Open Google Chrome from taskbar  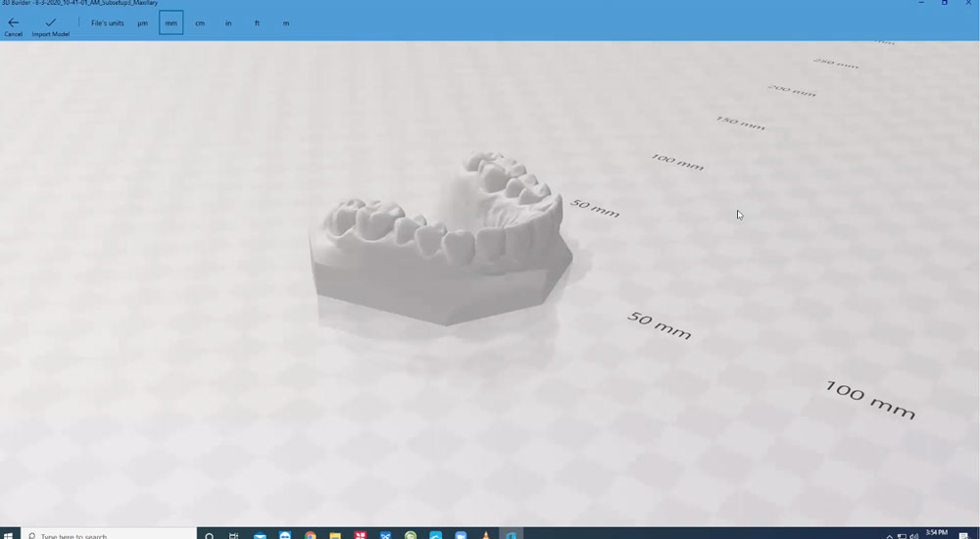point(310,535)
